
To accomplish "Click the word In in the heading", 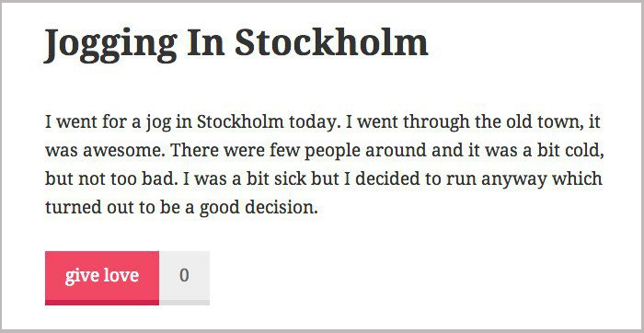I will click(206, 42).
